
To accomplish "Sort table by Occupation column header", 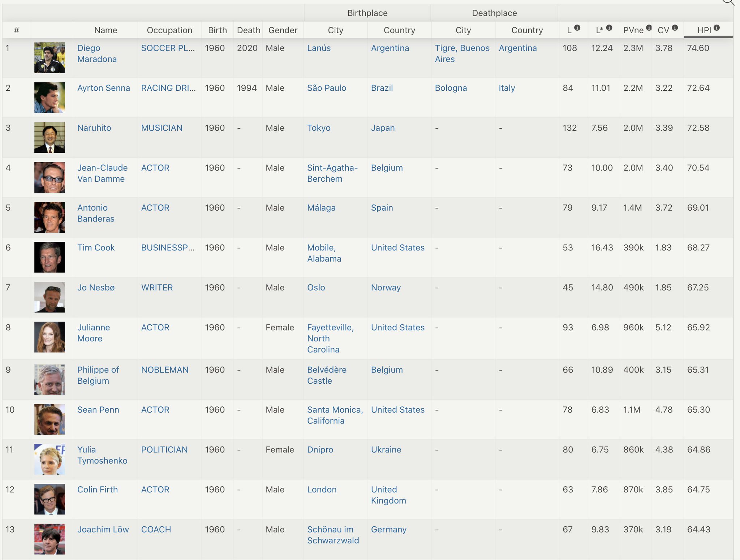I will pyautogui.click(x=169, y=30).
